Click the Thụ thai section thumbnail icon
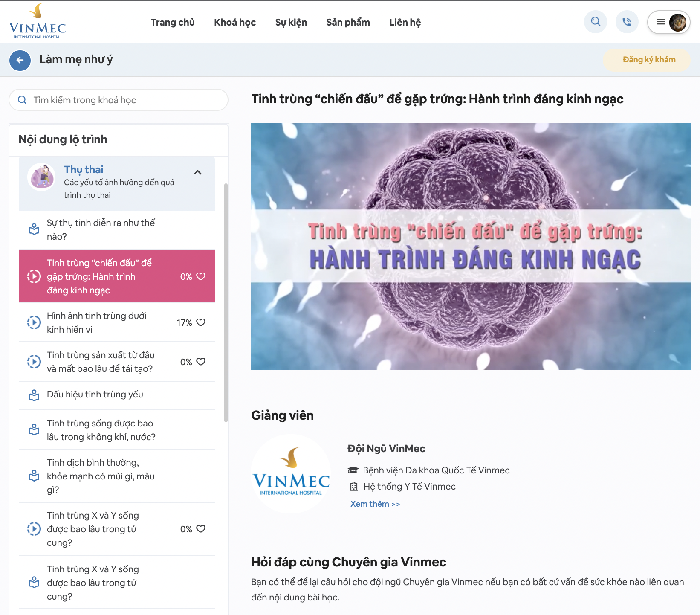Viewport: 700px width, 615px height. click(41, 177)
